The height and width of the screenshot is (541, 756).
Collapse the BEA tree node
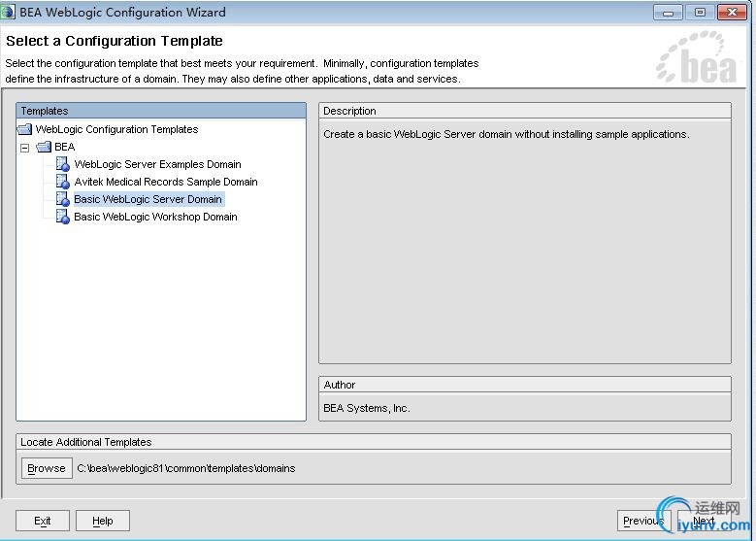pos(24,148)
